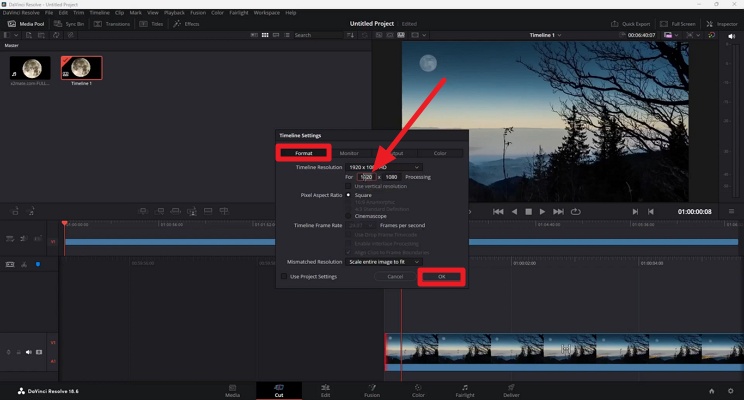This screenshot has height=400, width=744.
Task: Open the media pool sort options
Action: [351, 35]
